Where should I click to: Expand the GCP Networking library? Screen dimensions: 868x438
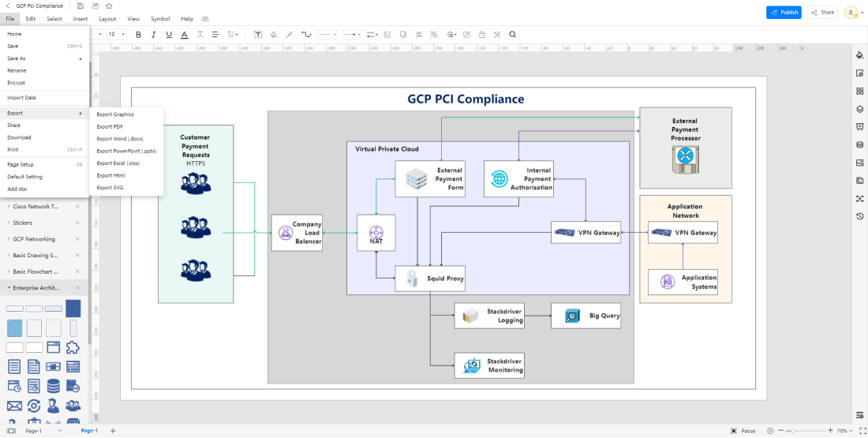[x=34, y=239]
